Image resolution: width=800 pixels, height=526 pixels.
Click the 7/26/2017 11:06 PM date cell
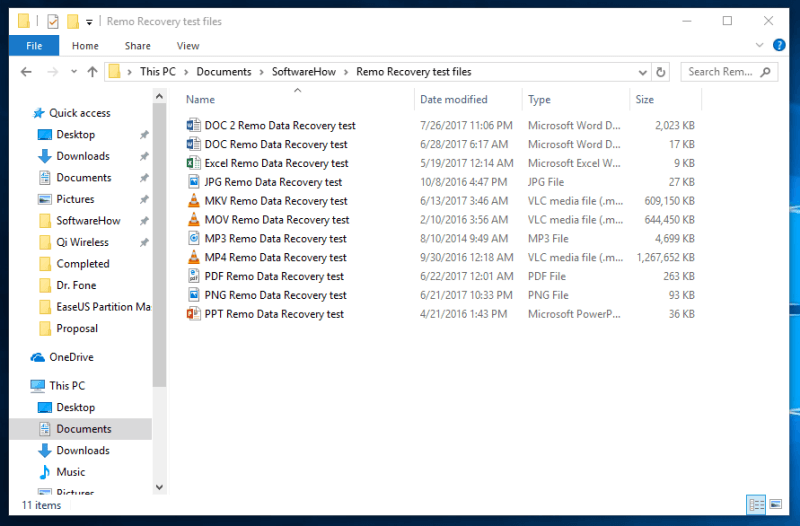[x=466, y=126]
